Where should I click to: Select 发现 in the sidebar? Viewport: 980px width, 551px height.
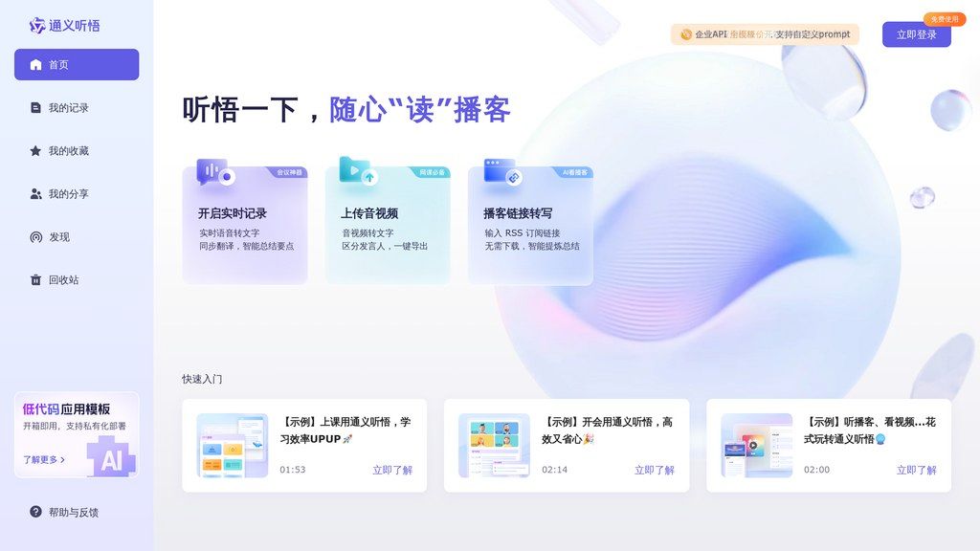pyautogui.click(x=77, y=237)
